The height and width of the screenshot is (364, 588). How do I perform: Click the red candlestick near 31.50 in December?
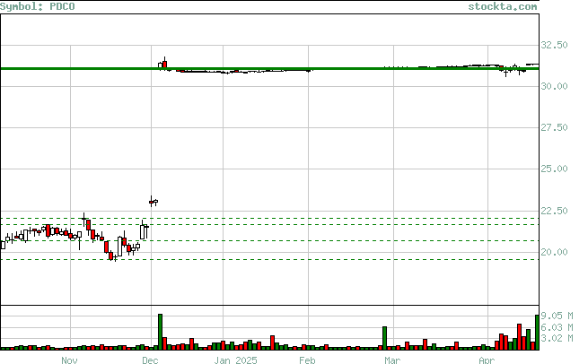pyautogui.click(x=164, y=64)
